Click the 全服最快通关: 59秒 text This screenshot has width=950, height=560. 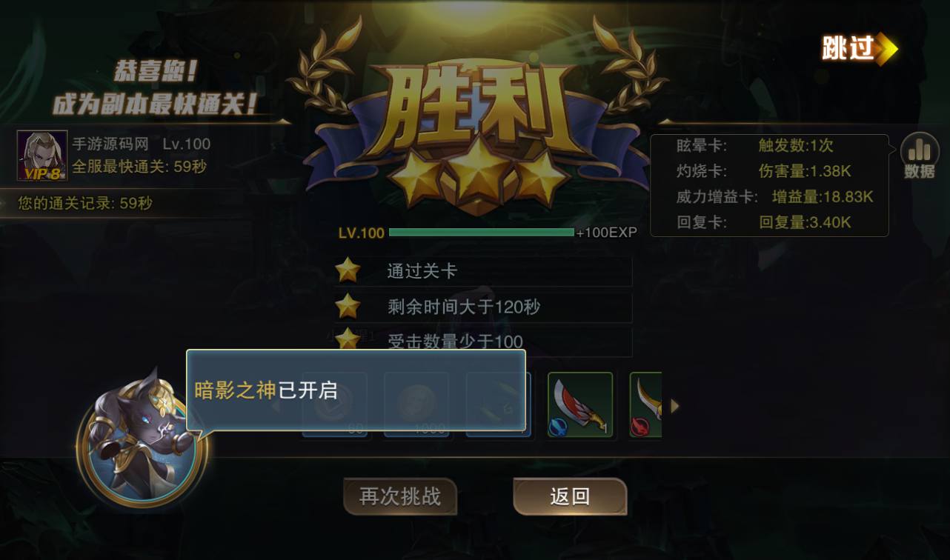point(140,166)
